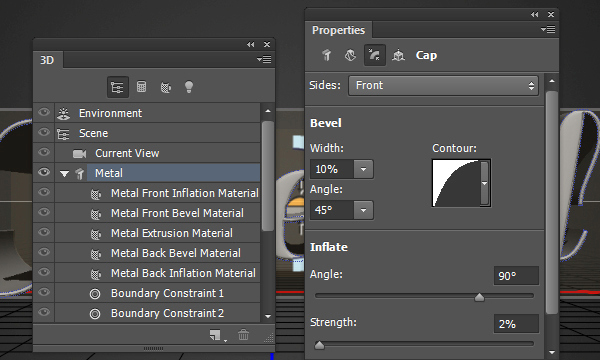Add new object to 3D scene
This screenshot has height=360, width=600.
(216, 336)
